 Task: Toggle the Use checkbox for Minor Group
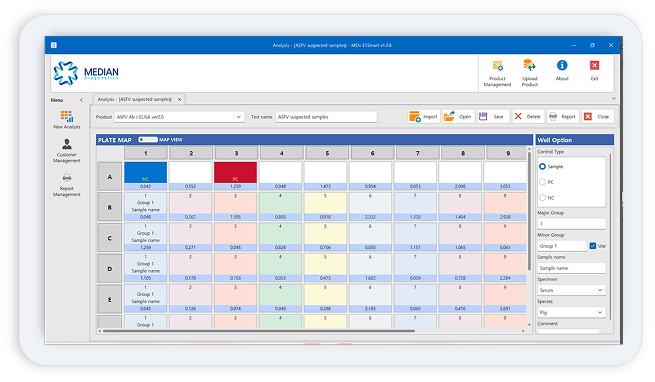point(592,246)
